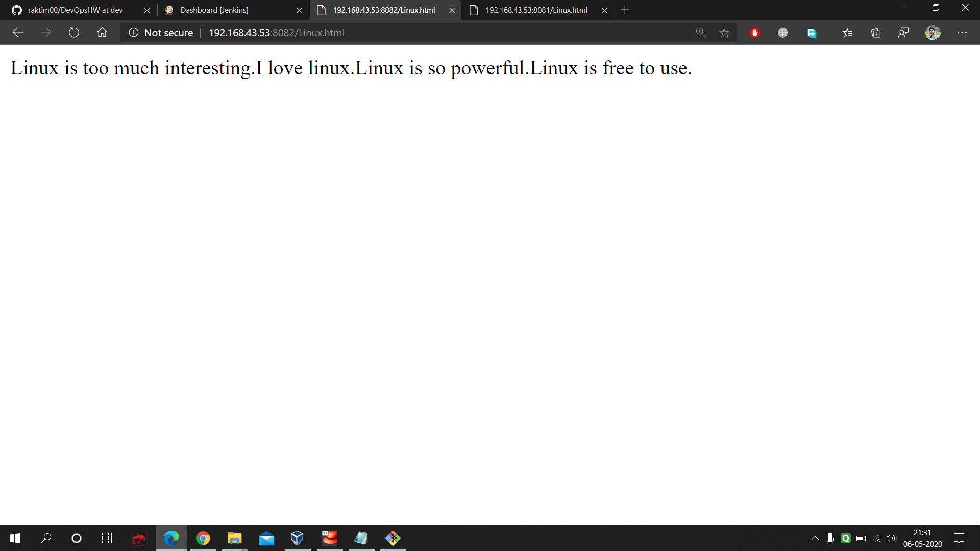This screenshot has width=980, height=551.
Task: Click the back navigation arrow
Action: coord(18,33)
